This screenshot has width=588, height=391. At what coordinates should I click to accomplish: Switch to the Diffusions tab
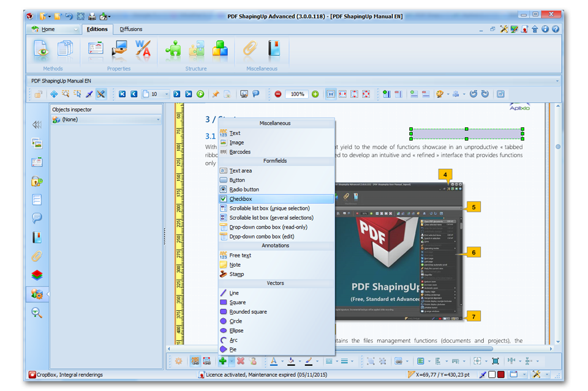(x=131, y=29)
